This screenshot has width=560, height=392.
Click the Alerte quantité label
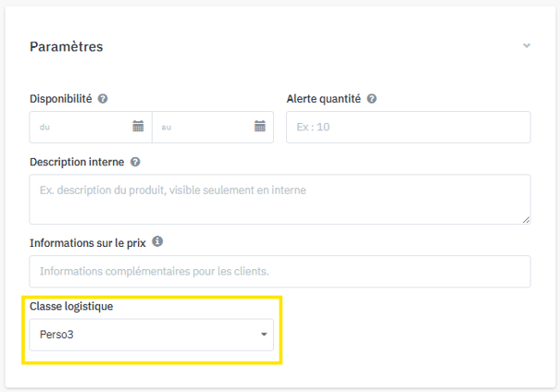[324, 99]
